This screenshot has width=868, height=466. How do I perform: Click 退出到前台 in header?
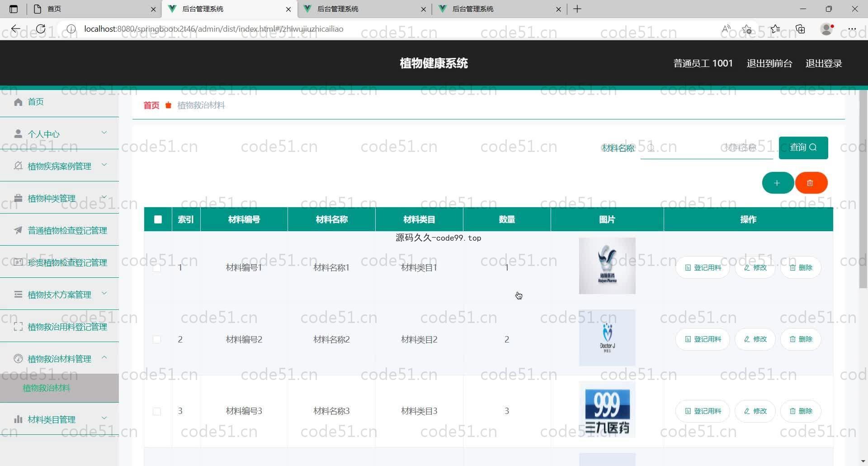pyautogui.click(x=769, y=63)
